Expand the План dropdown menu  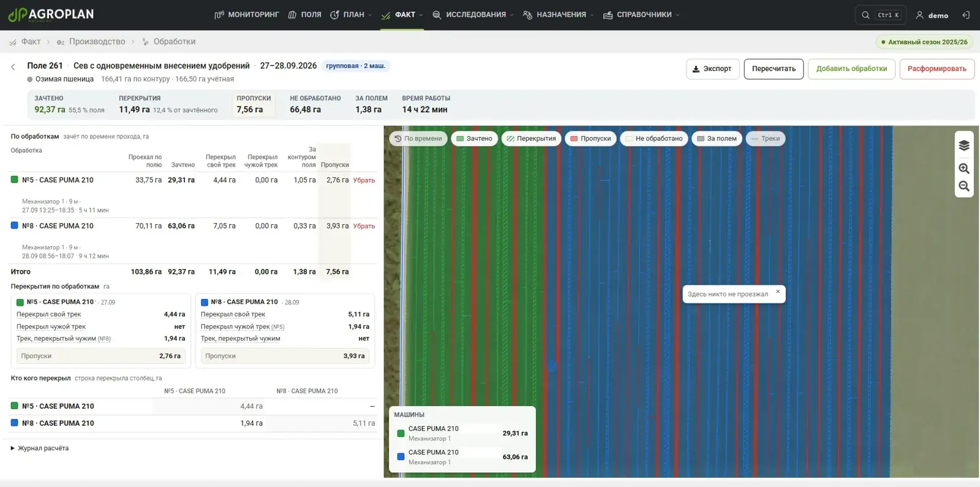pyautogui.click(x=351, y=15)
